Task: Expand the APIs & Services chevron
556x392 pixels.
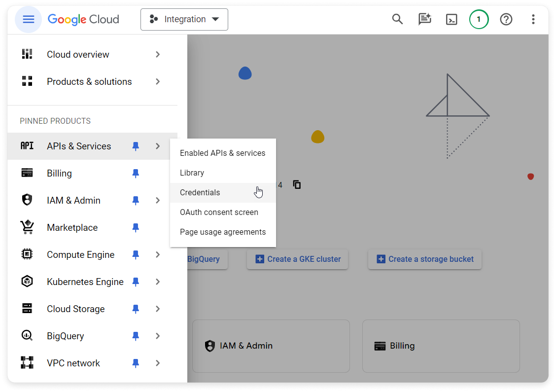Action: [x=158, y=146]
